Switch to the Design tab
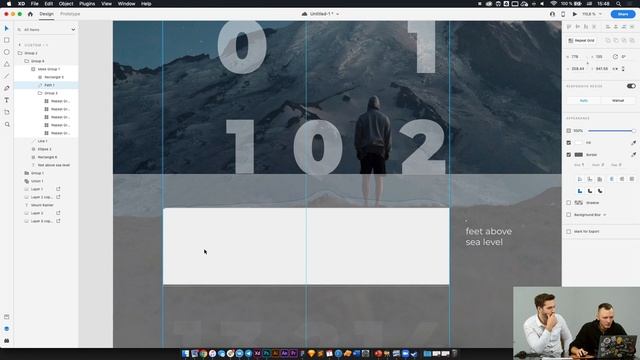 coord(47,14)
